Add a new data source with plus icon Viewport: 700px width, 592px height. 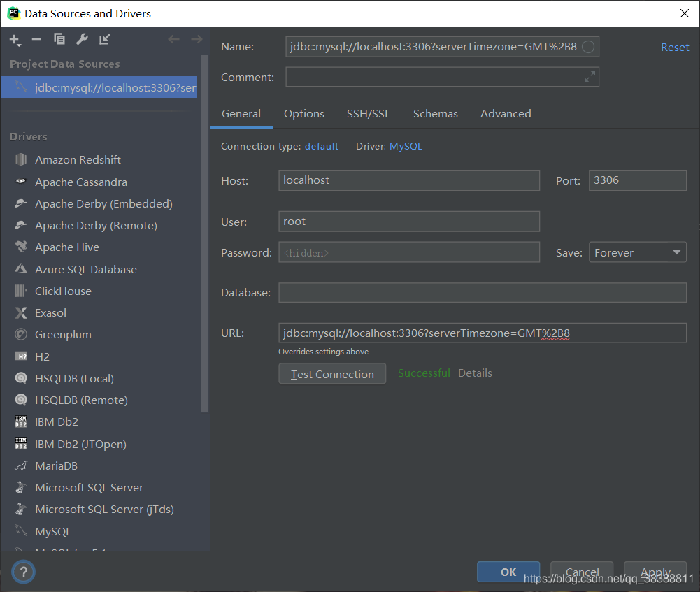click(x=15, y=40)
